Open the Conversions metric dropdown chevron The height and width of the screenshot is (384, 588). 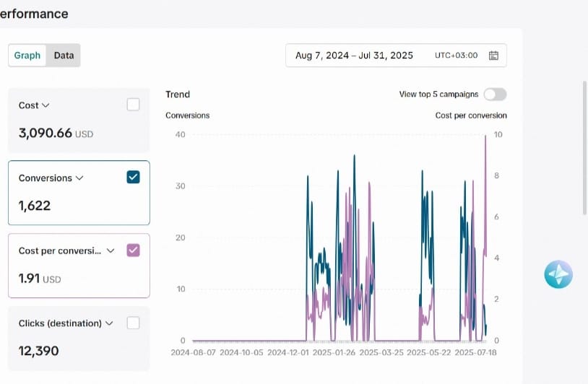pyautogui.click(x=79, y=178)
